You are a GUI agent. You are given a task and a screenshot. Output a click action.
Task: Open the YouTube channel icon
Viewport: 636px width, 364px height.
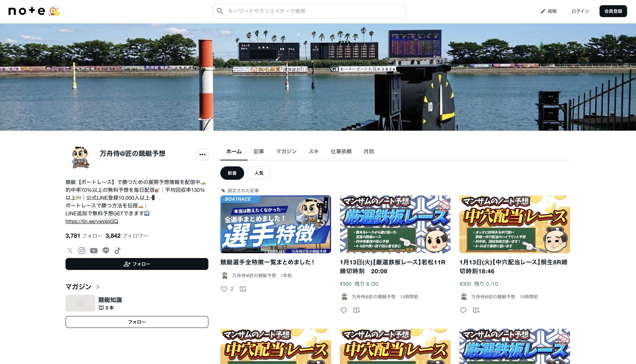pyautogui.click(x=94, y=250)
